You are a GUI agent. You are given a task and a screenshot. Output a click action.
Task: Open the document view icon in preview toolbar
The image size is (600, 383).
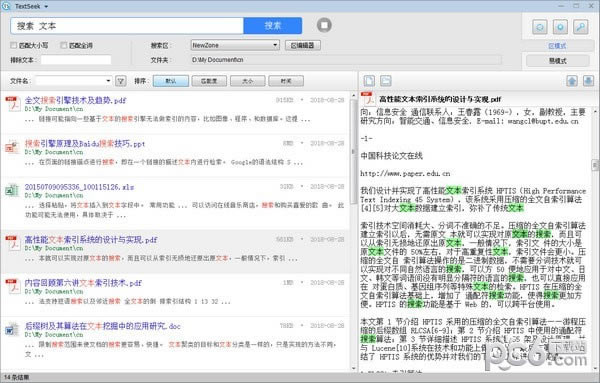(369, 81)
